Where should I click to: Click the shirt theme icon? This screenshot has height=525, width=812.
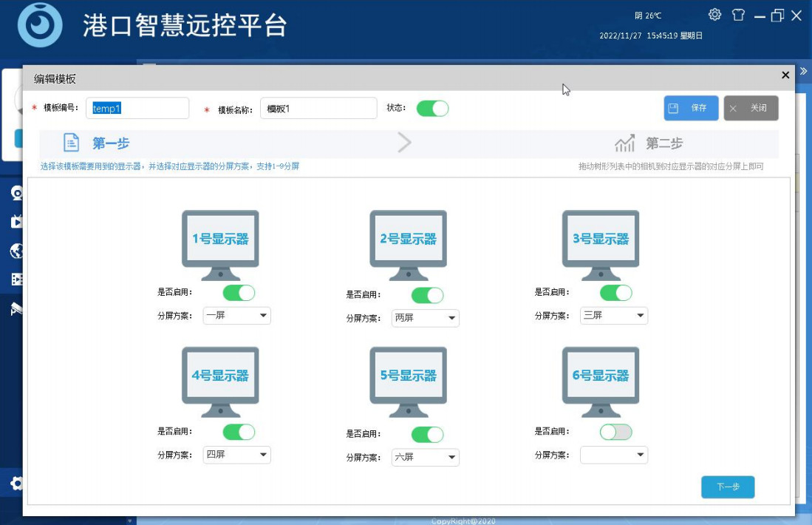click(738, 15)
